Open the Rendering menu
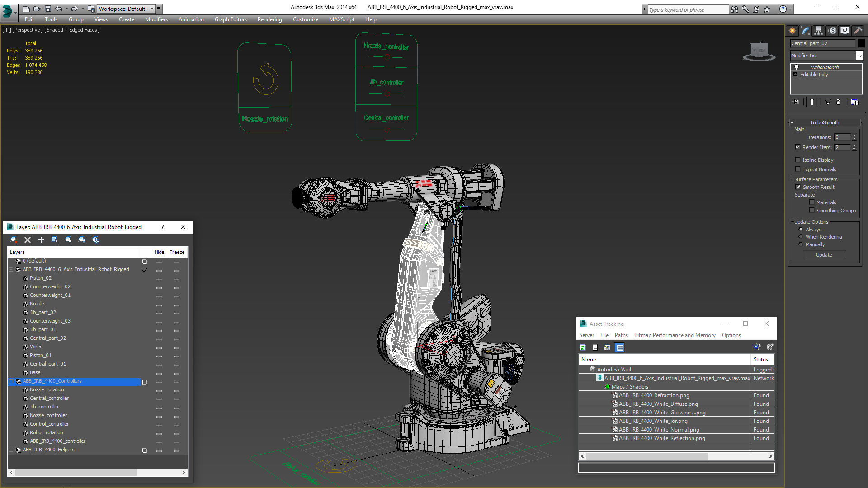 [x=269, y=19]
